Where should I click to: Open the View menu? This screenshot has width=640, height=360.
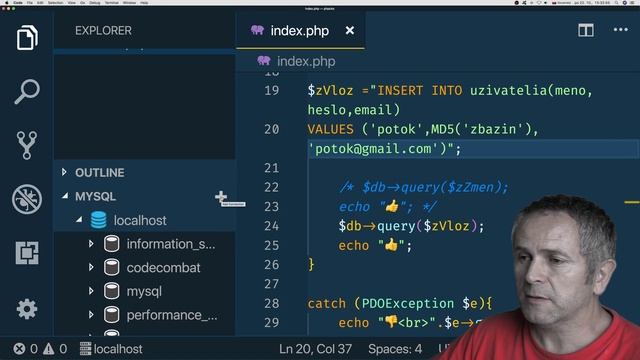click(71, 2)
